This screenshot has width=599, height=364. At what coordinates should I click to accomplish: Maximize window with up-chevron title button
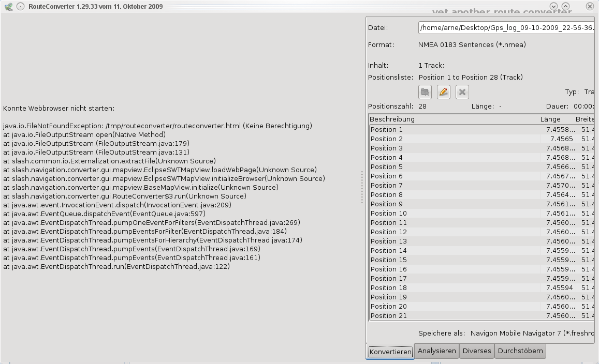click(x=565, y=6)
